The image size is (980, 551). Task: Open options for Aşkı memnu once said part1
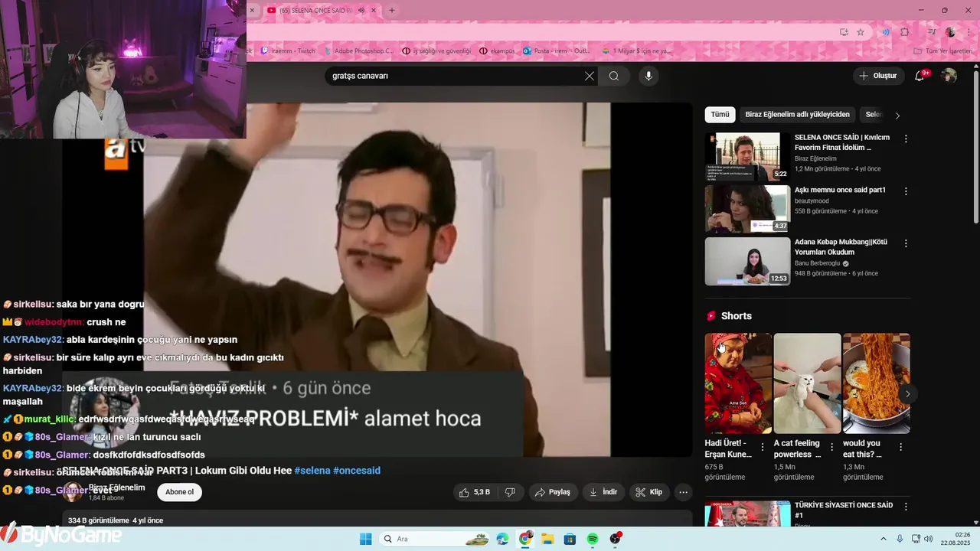pyautogui.click(x=906, y=191)
